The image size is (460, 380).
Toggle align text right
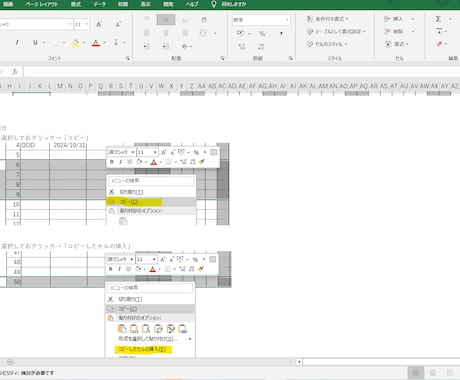[x=185, y=33]
